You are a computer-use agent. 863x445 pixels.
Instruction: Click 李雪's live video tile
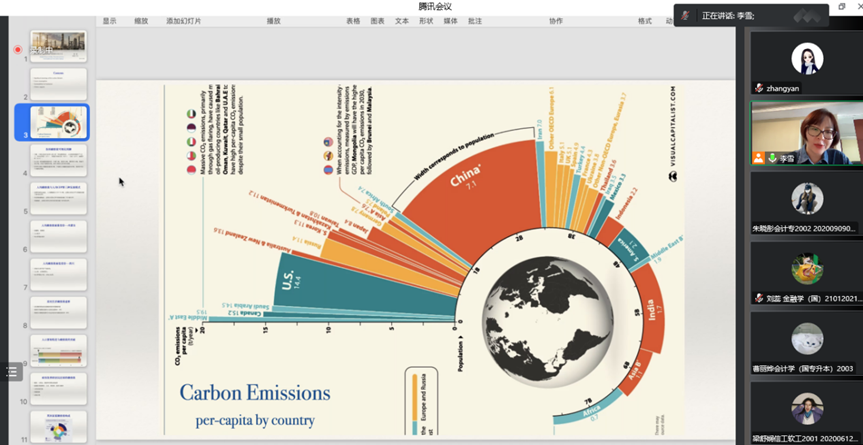[807, 128]
